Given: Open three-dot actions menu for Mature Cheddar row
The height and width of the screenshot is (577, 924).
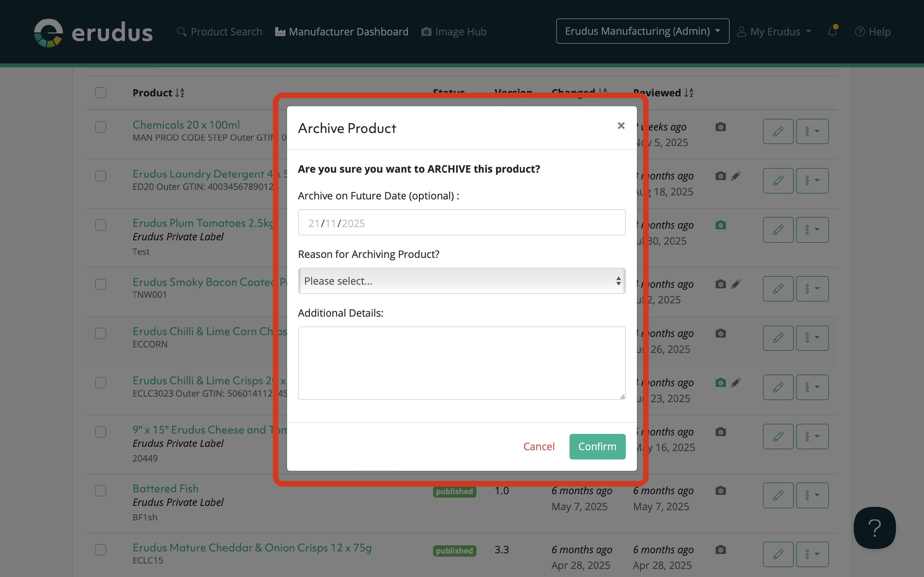Looking at the screenshot, I should (812, 554).
